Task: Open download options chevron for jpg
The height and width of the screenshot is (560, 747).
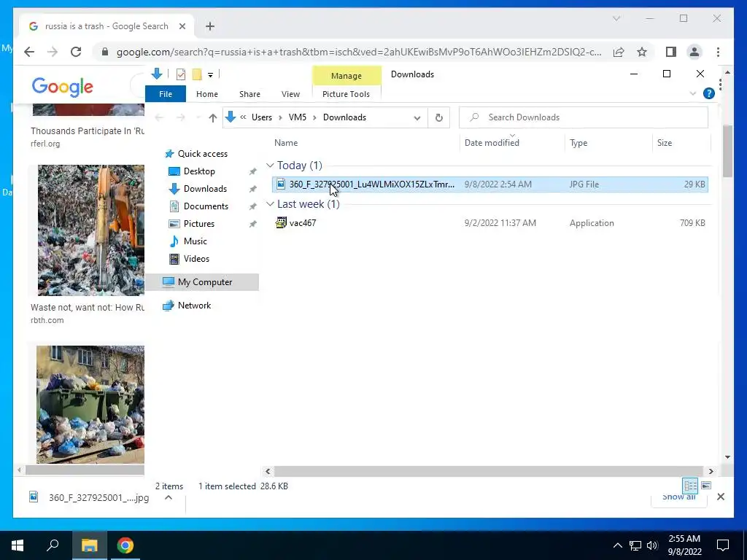Action: (x=169, y=497)
